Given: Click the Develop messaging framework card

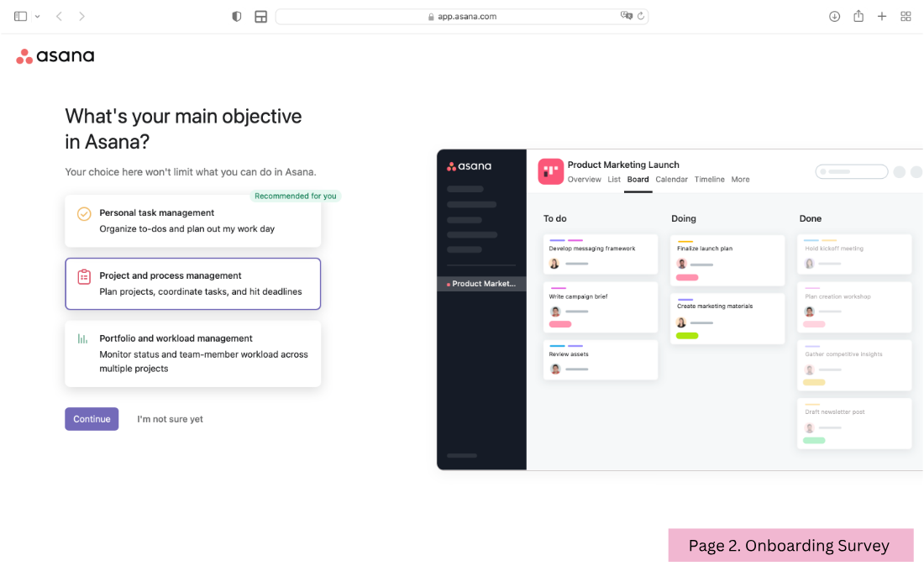Looking at the screenshot, I should click(600, 254).
